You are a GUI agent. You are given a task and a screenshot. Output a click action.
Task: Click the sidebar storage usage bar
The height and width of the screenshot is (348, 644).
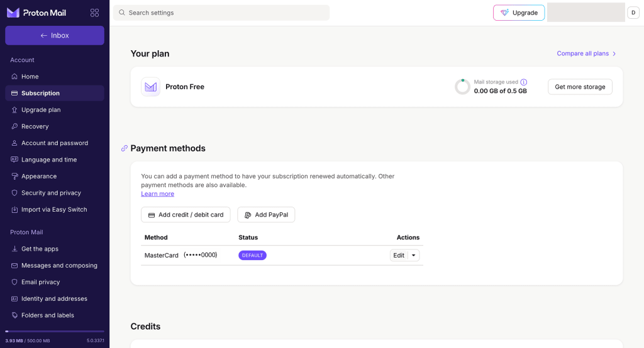point(55,331)
